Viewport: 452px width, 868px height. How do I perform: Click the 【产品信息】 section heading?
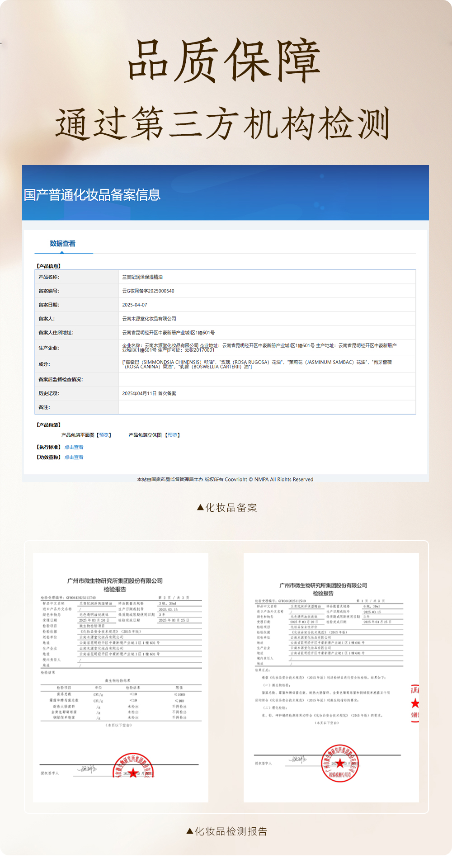pyautogui.click(x=49, y=266)
